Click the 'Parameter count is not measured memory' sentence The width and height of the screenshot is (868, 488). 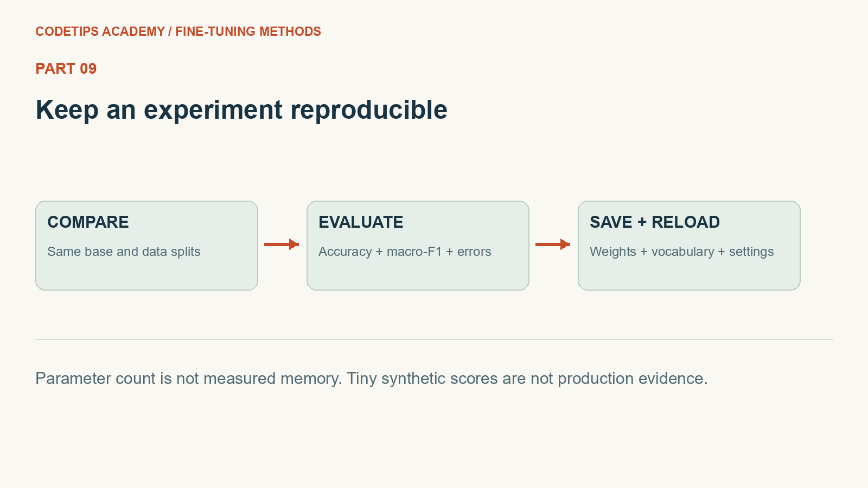click(189, 378)
